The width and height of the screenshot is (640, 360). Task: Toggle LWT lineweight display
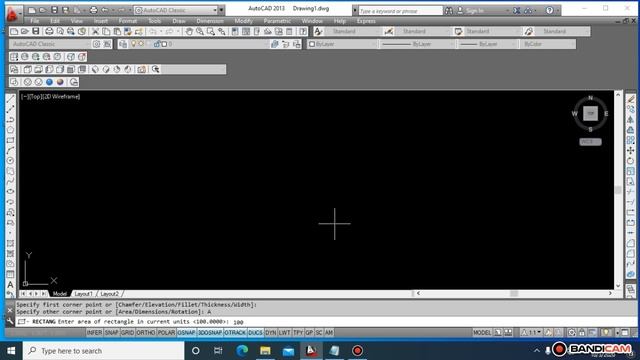[x=284, y=333]
